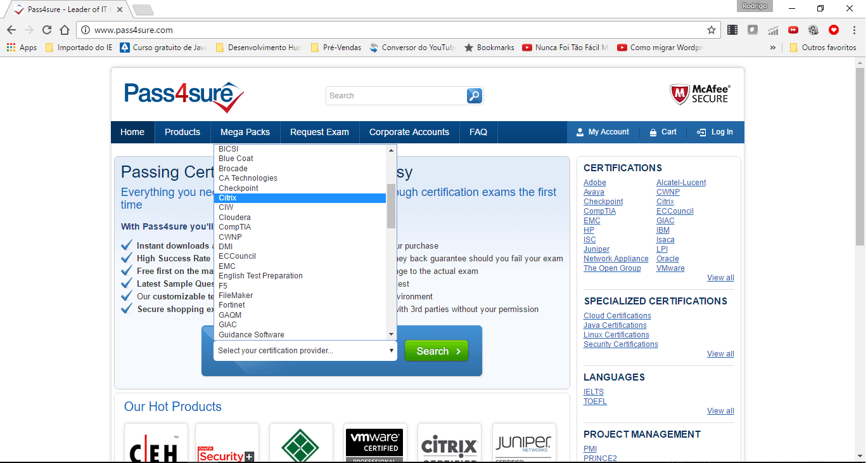Open the Apps grid bookmark

[22, 48]
